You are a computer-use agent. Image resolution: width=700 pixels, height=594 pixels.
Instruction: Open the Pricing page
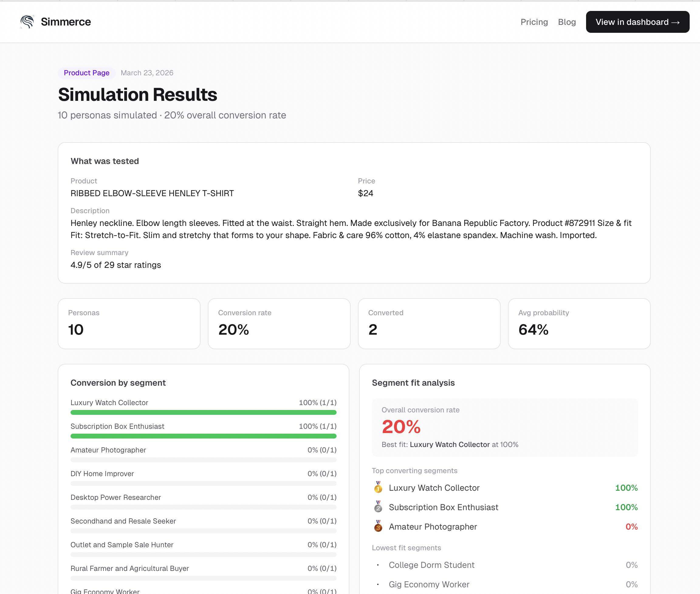534,22
